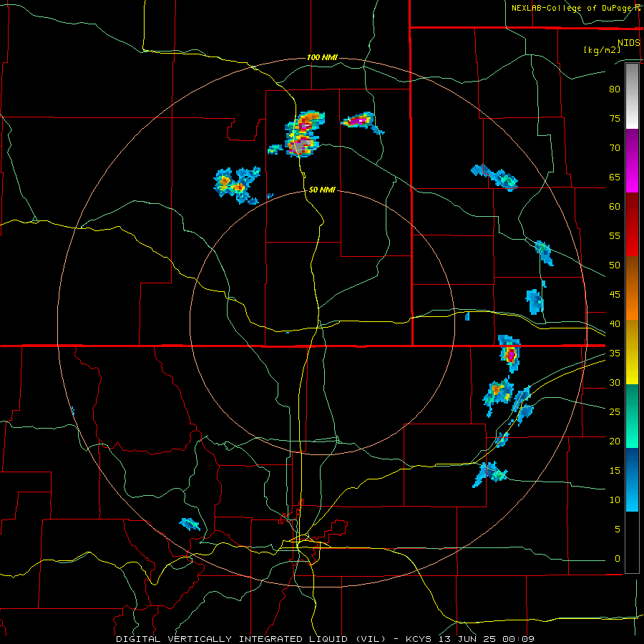Select the yellow segment of the color bar

(632, 352)
